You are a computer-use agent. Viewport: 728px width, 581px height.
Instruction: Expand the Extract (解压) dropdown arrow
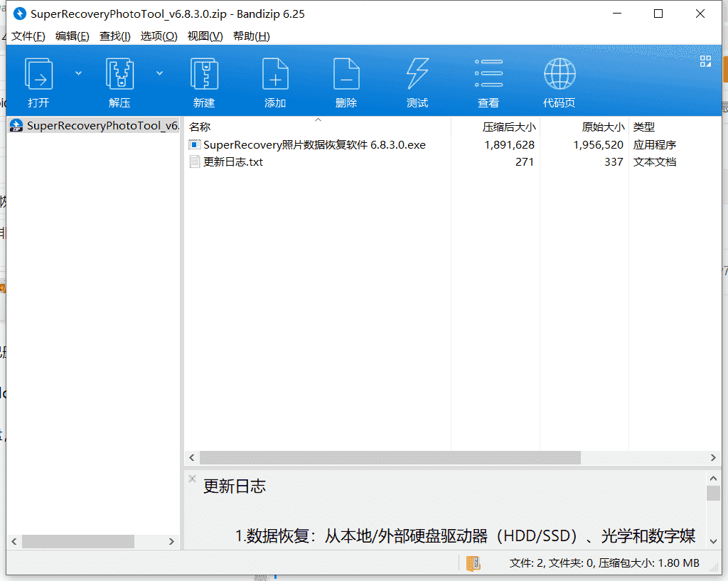pos(159,73)
